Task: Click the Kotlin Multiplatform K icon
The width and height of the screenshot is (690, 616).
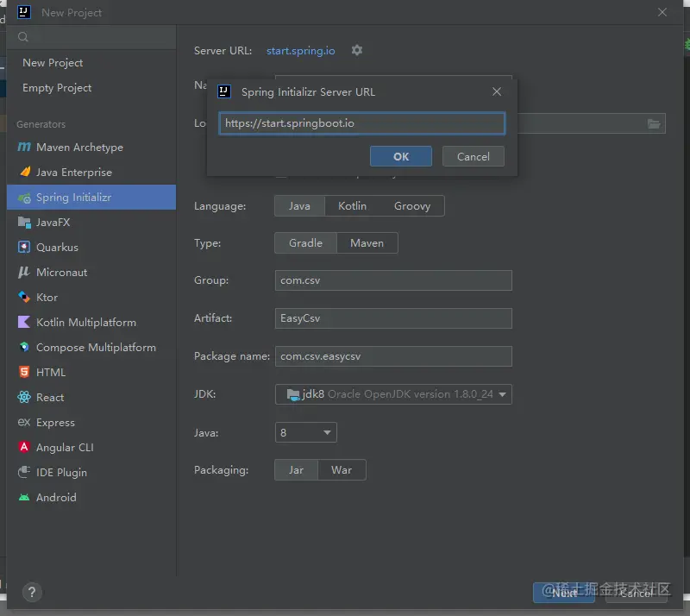Action: [24, 322]
